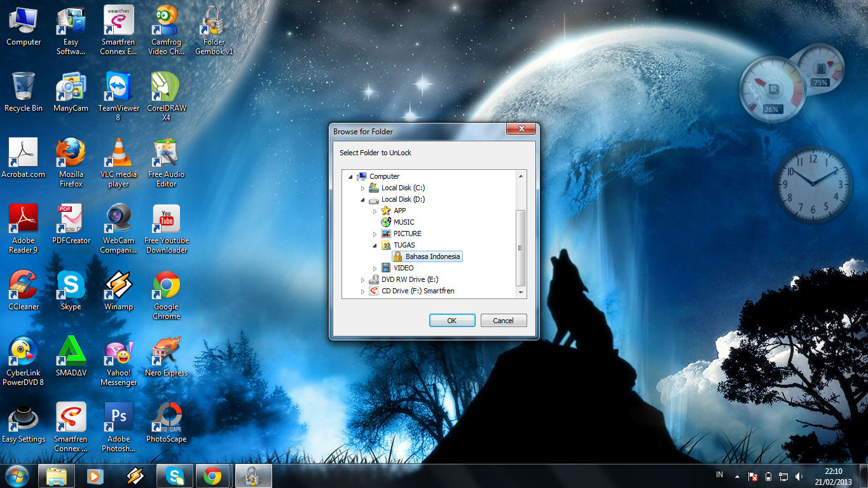Click the folder tree vertical scrollbar thumb
Viewport: 868px width, 488px height.
pyautogui.click(x=521, y=248)
